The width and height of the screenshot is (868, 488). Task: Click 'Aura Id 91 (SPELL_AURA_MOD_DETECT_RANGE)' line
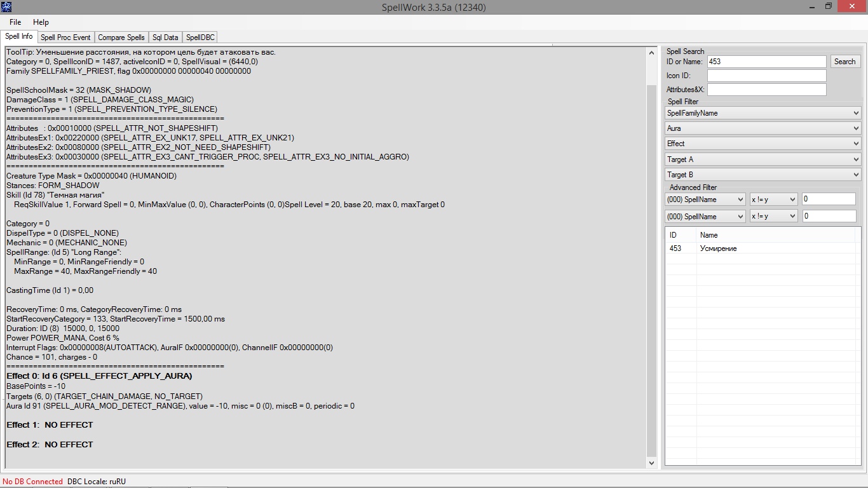point(180,406)
